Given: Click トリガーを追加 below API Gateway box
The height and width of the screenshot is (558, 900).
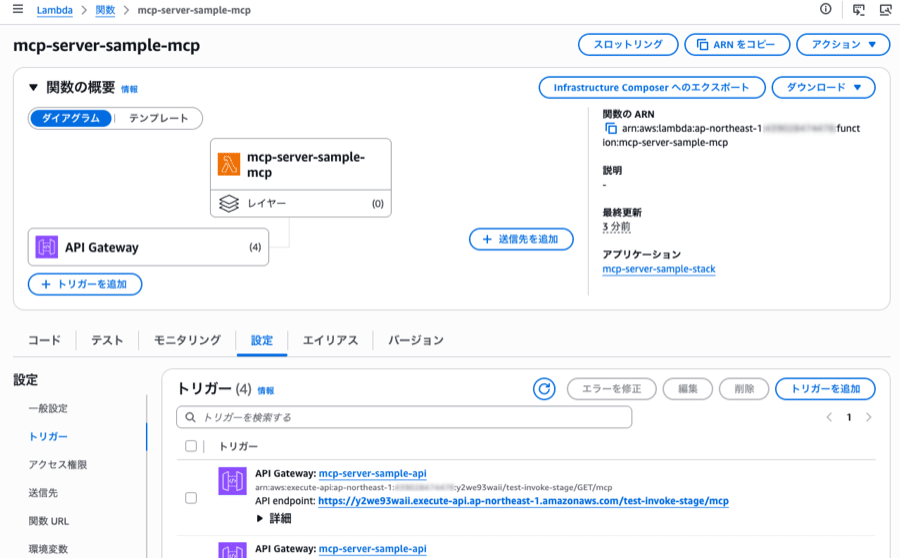Looking at the screenshot, I should (85, 284).
